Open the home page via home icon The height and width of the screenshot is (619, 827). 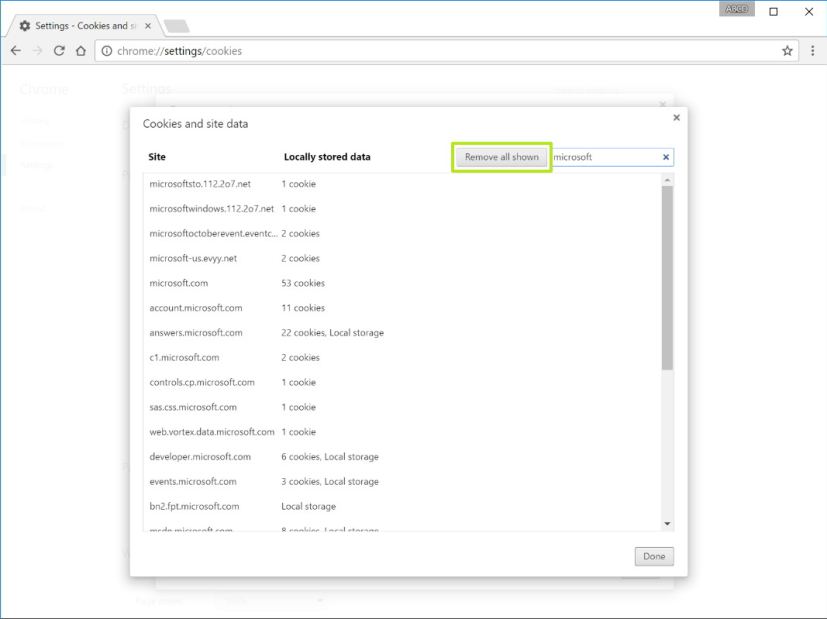tap(81, 51)
